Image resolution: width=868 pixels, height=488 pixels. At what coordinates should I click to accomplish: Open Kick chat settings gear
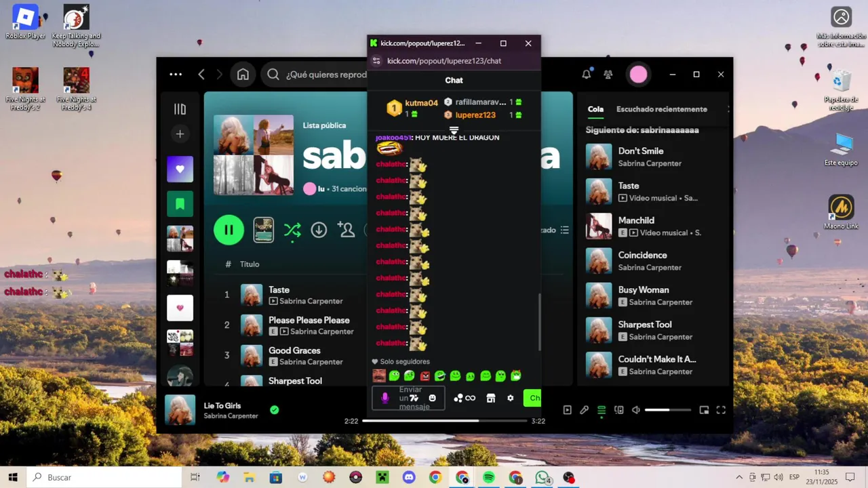tap(511, 398)
